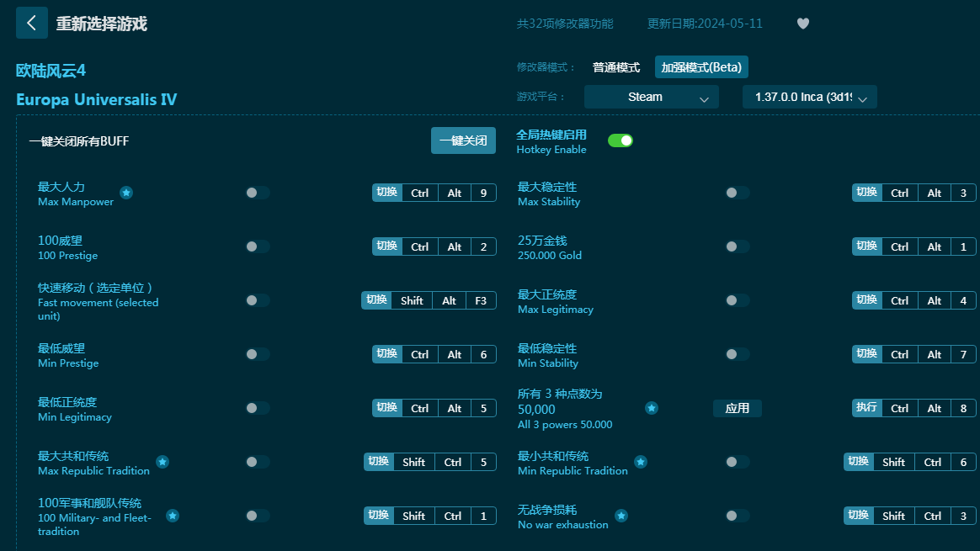Click the 执行 hotkey button for All 3 powers
980x551 pixels.
tap(867, 408)
